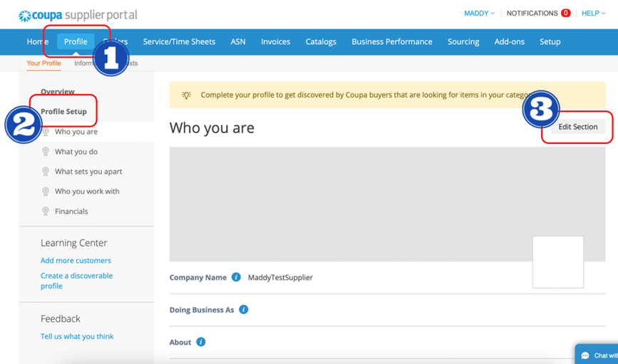Open the Add more customers link
618x364 pixels.
[x=76, y=261]
